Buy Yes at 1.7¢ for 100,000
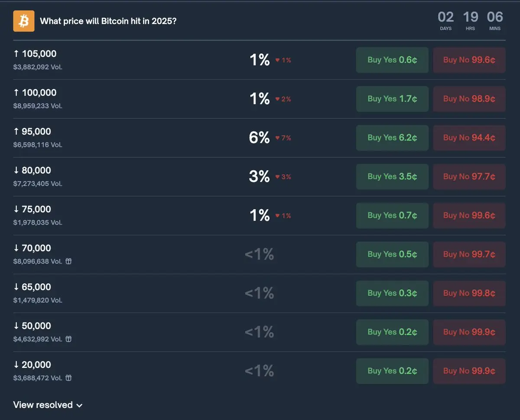The image size is (520, 420). tap(392, 99)
